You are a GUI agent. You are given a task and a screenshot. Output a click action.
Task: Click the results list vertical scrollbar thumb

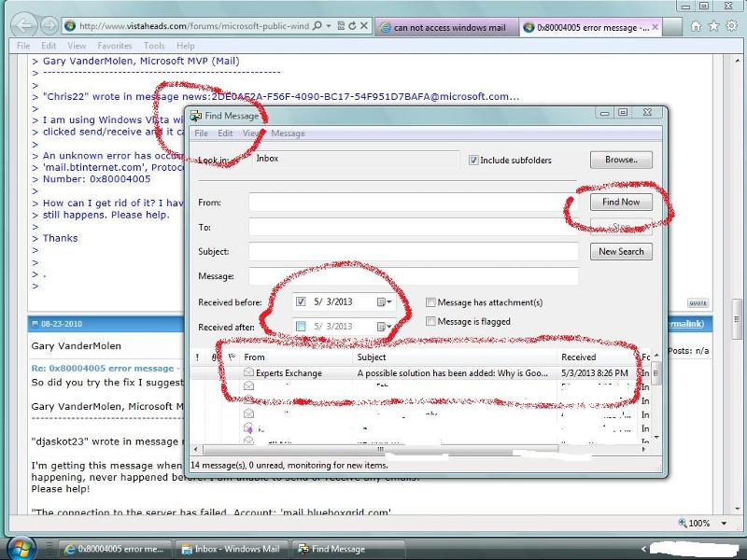[656, 373]
